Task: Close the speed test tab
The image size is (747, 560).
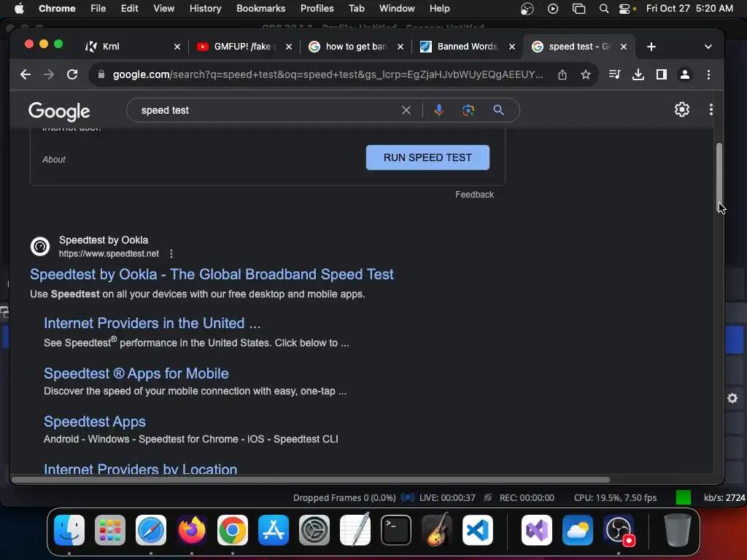Action: pyautogui.click(x=623, y=46)
